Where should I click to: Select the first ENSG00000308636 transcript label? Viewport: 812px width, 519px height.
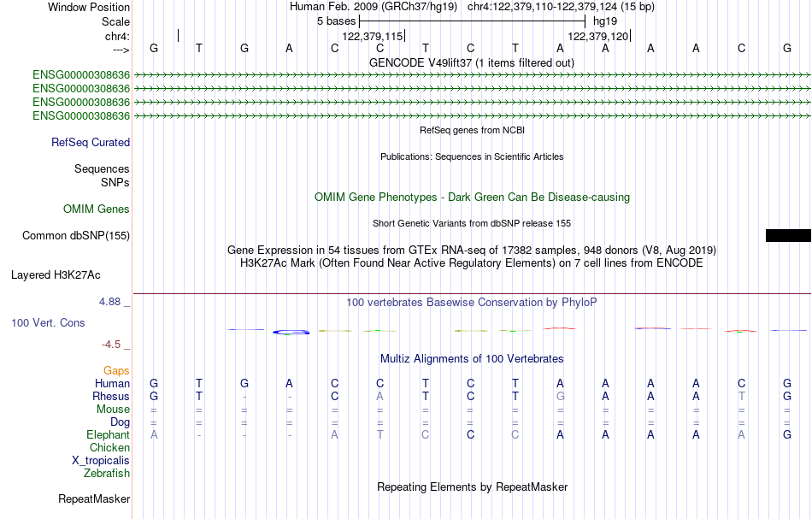[x=81, y=75]
